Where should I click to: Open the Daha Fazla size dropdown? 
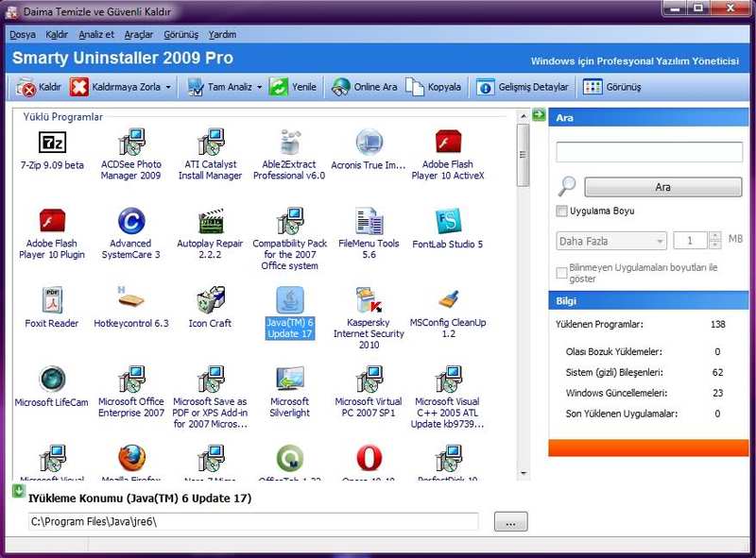pyautogui.click(x=611, y=241)
